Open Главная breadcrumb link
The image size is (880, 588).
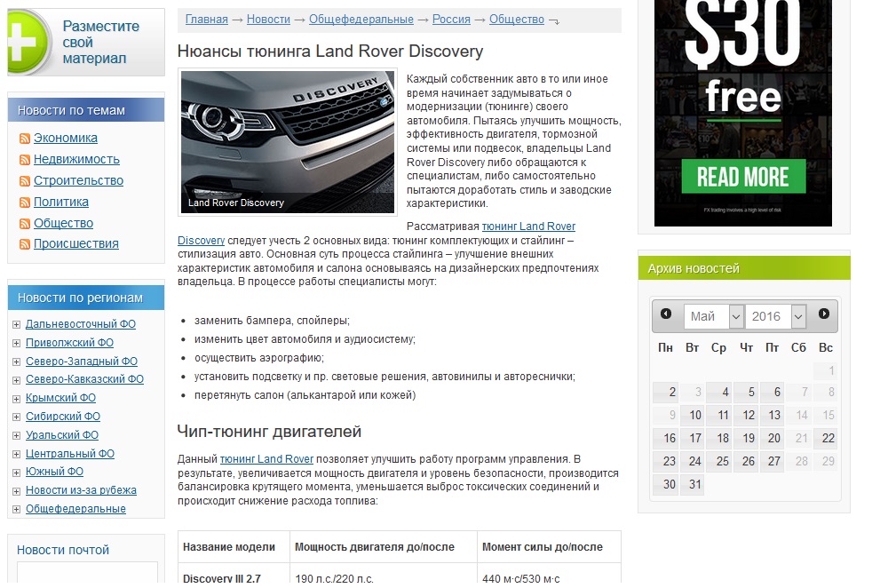[207, 19]
